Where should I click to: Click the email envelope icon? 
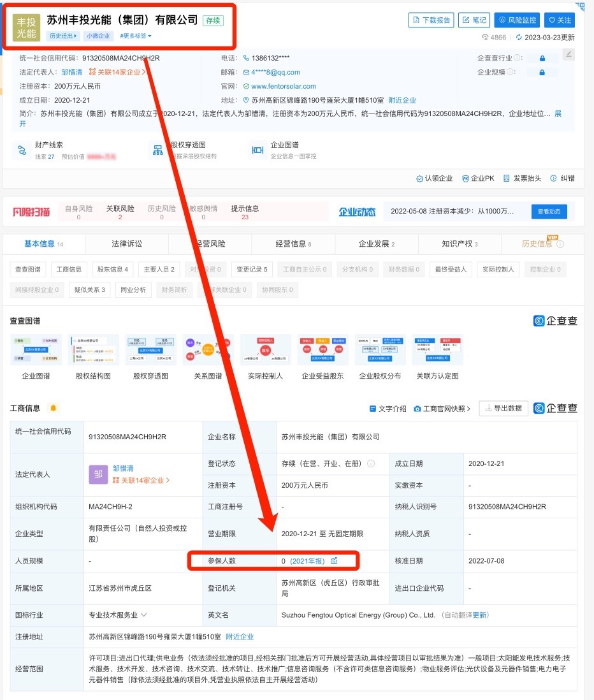[246, 72]
